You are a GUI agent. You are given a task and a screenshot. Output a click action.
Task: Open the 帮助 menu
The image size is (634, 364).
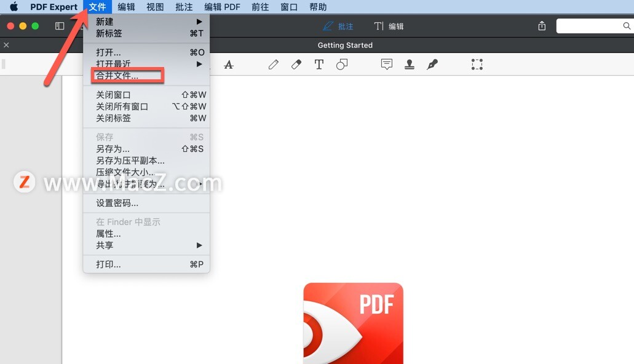318,7
